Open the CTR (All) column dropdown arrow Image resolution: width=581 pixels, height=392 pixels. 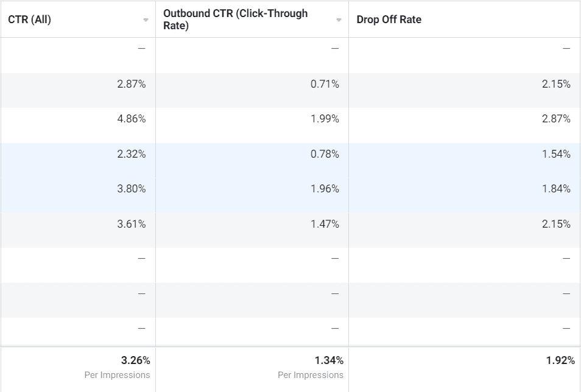(x=146, y=20)
